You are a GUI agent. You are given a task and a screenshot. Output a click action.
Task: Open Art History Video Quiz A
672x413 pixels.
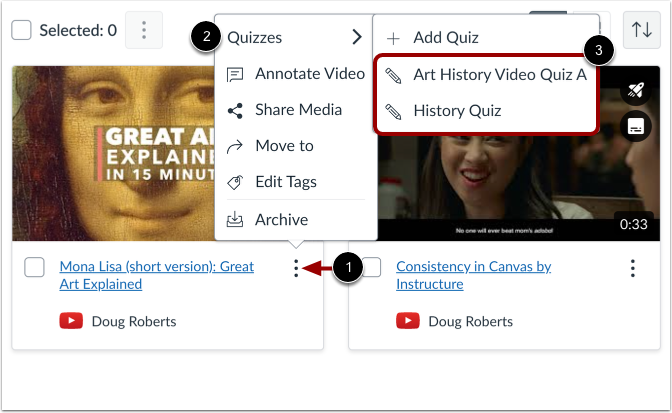click(x=486, y=75)
